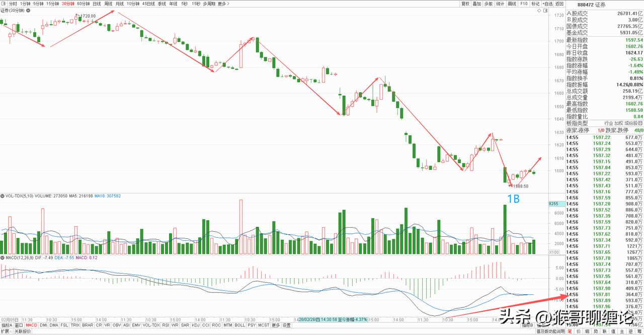The image size is (644, 335).
Task: Open the 关联报价 tab
Action: [x=22, y=331]
